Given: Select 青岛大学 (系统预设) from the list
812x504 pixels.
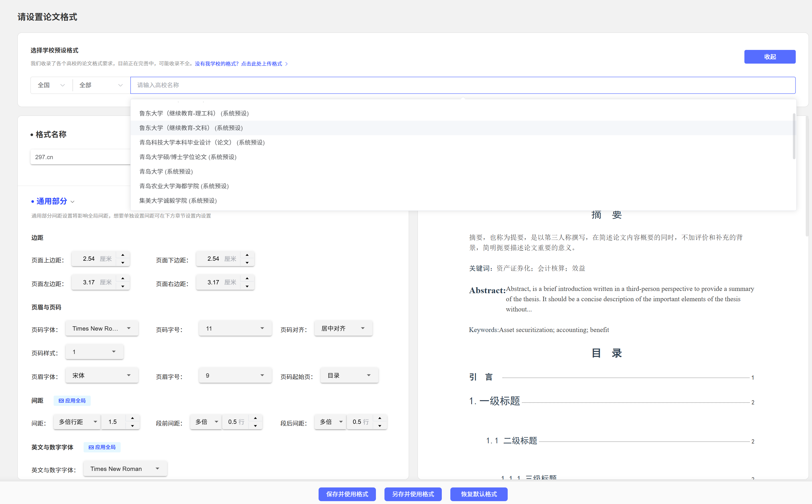Looking at the screenshot, I should click(x=166, y=171).
